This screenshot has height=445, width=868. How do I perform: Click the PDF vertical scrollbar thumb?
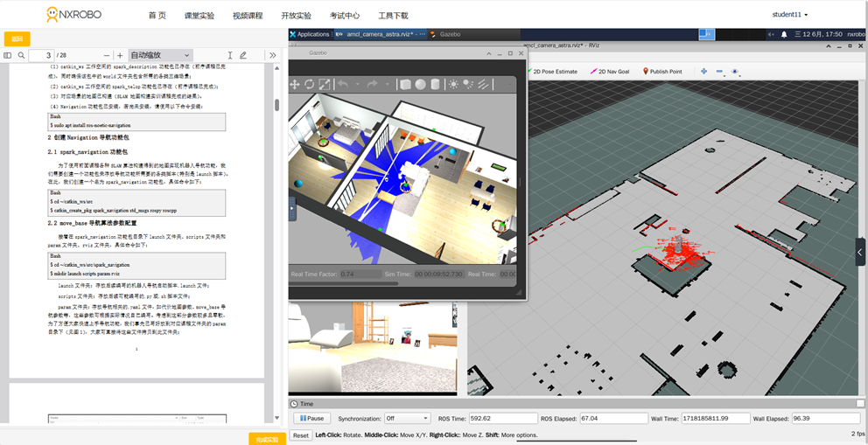[277, 105]
